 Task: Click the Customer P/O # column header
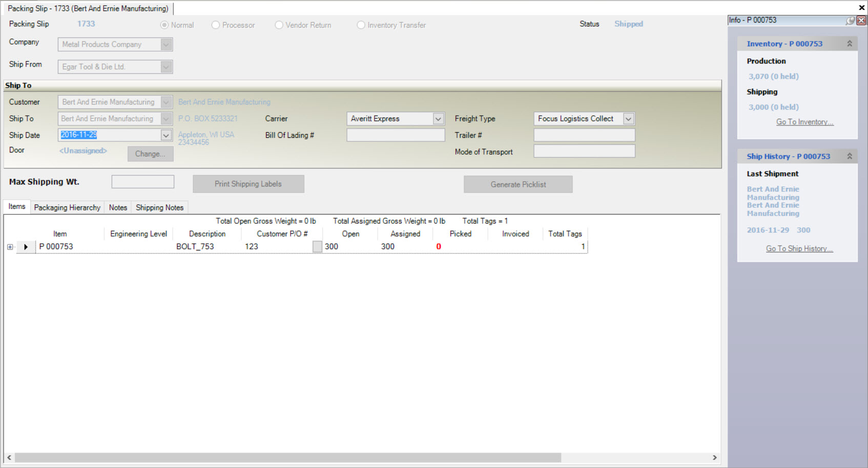(282, 234)
